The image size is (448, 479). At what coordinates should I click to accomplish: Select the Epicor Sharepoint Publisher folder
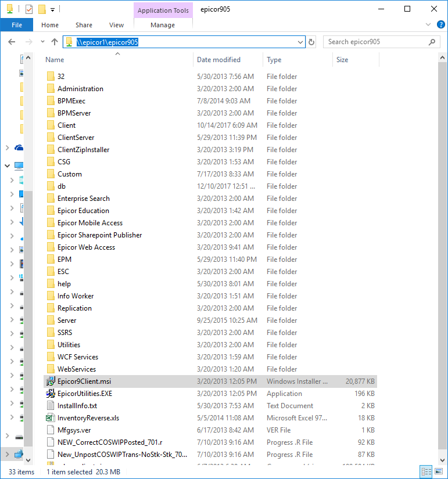pyautogui.click(x=100, y=235)
